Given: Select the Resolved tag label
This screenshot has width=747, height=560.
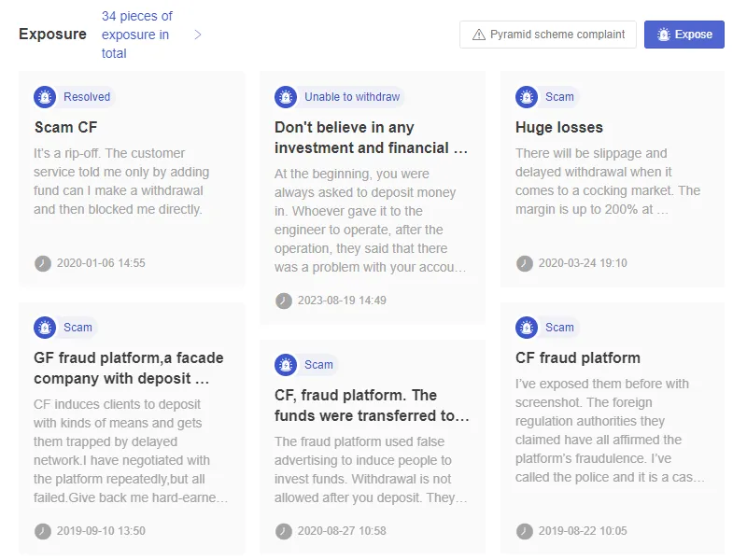Looking at the screenshot, I should 87,97.
